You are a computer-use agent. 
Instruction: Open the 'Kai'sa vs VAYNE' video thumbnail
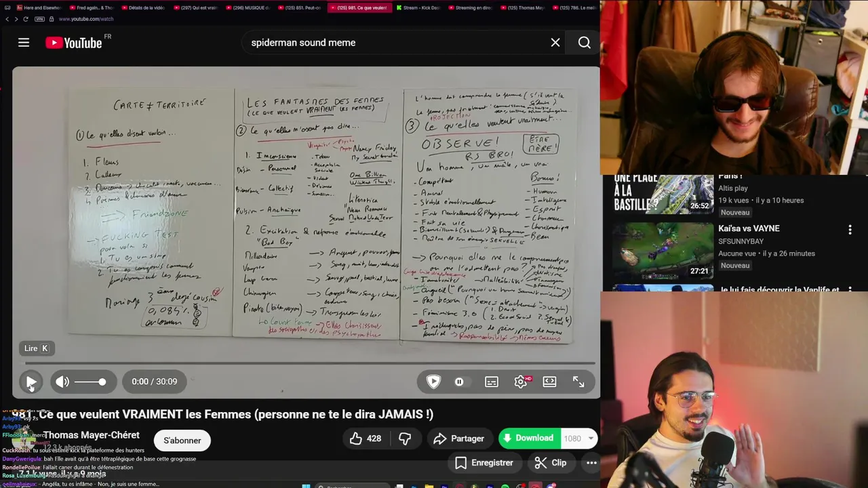pos(663,249)
